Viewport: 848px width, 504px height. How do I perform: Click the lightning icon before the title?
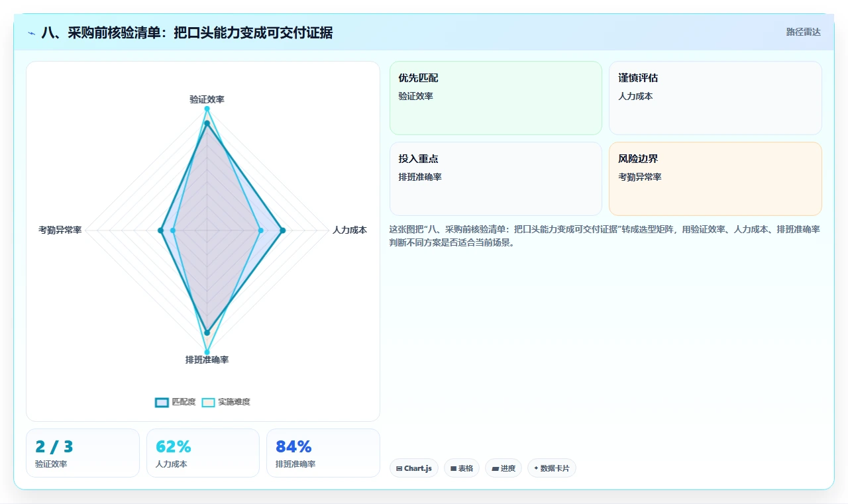tap(32, 33)
